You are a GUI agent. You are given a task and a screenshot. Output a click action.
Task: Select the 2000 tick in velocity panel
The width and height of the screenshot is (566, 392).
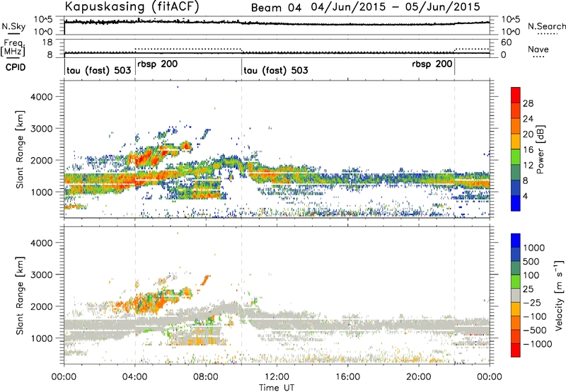42,306
